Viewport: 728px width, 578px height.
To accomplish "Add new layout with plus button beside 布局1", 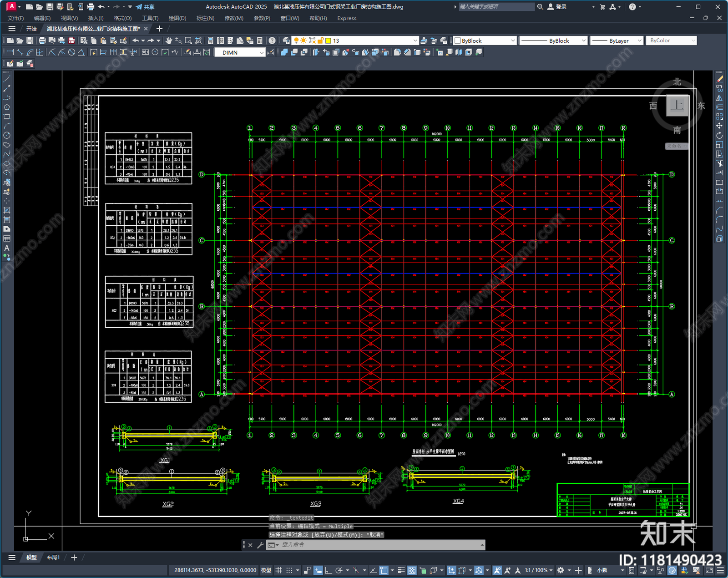I will click(x=74, y=557).
